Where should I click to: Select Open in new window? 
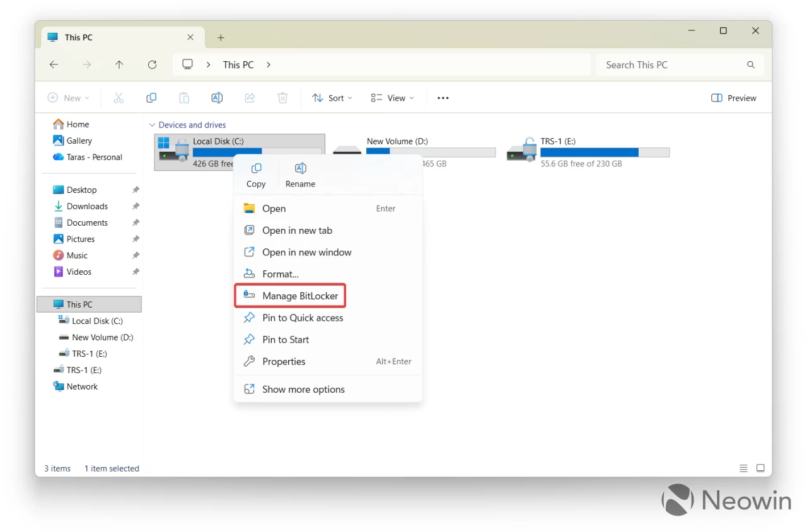tap(328, 252)
